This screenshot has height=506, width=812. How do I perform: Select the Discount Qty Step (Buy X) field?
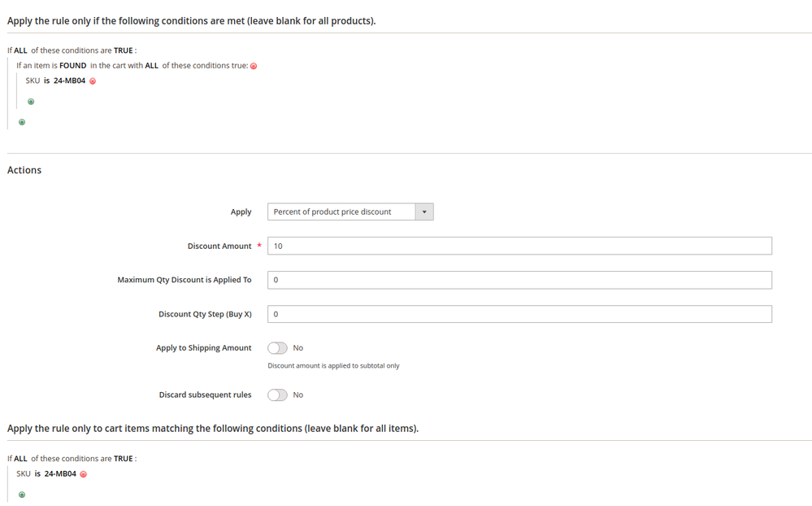pyautogui.click(x=519, y=314)
